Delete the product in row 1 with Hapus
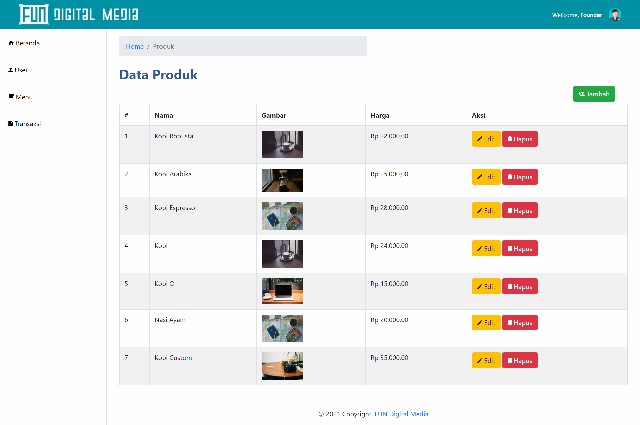The height and width of the screenshot is (425, 640). click(x=520, y=139)
